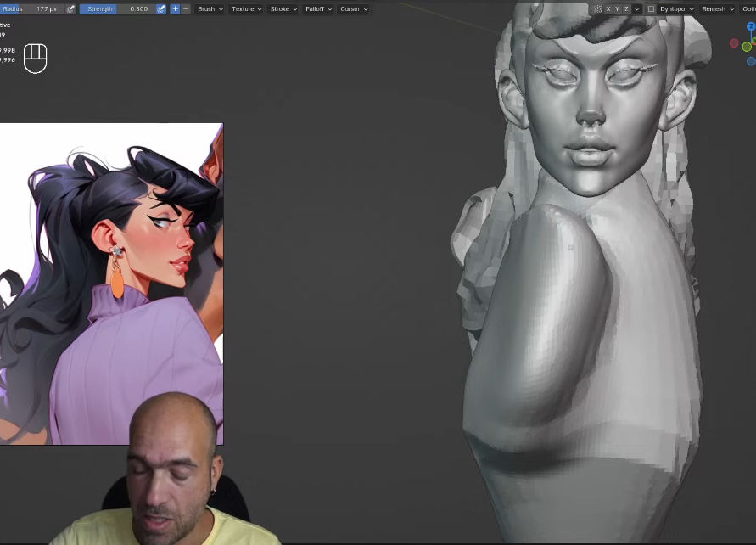Screen dimensions: 756x545
Task: Toggle X axis mirror symmetry
Action: click(608, 8)
